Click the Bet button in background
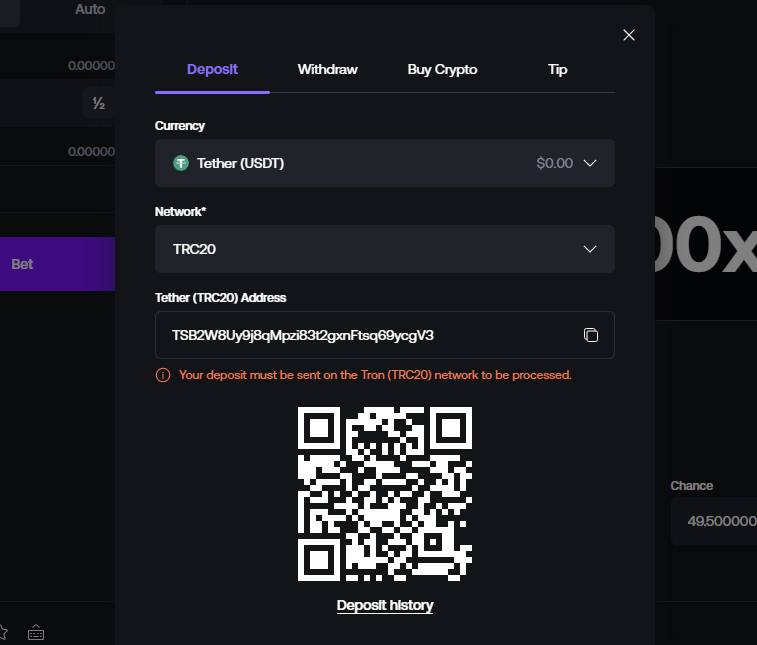Screen dimensions: 757x645 coord(57,264)
